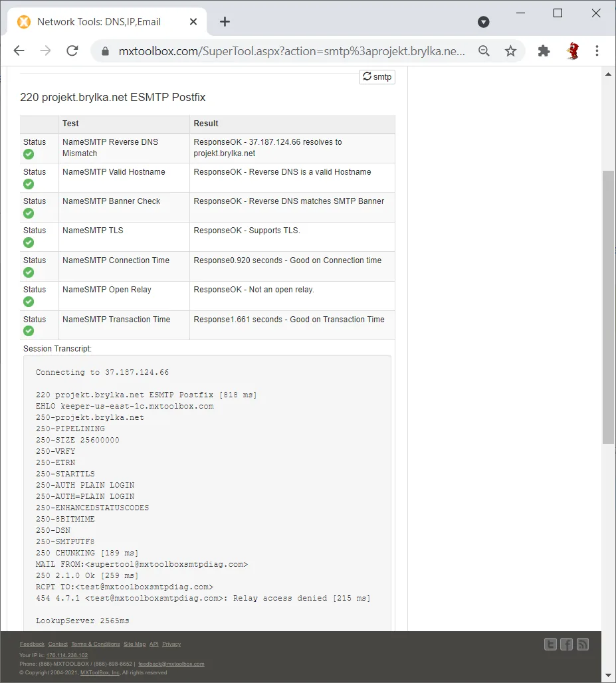Screen dimensions: 616x683
Task: Click 'LookupServer 2565ms' transcript line
Action: [82, 621]
